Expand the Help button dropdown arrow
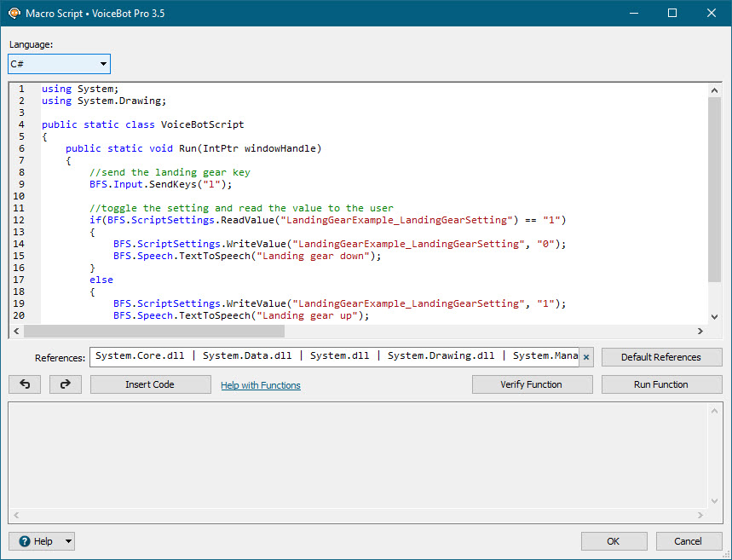 69,541
